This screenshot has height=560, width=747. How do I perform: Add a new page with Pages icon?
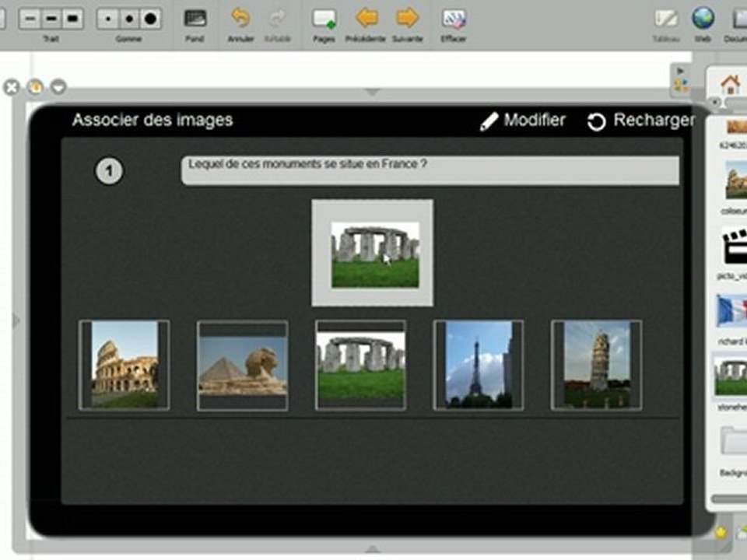tap(324, 19)
